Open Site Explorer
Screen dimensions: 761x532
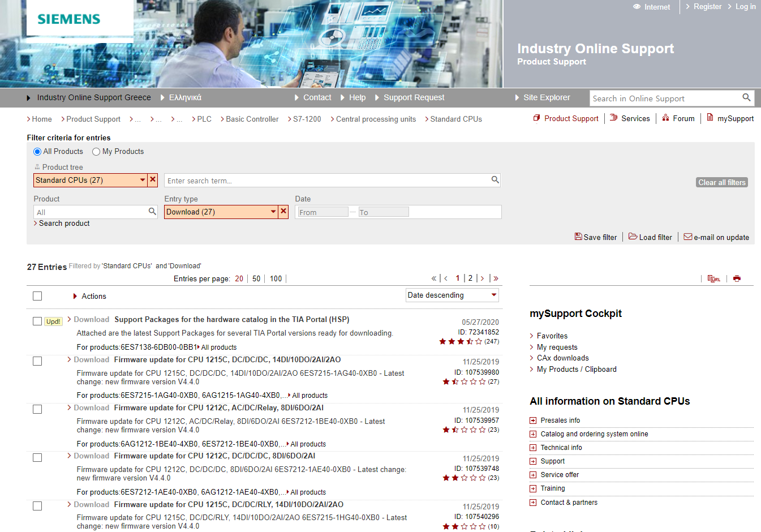(547, 97)
